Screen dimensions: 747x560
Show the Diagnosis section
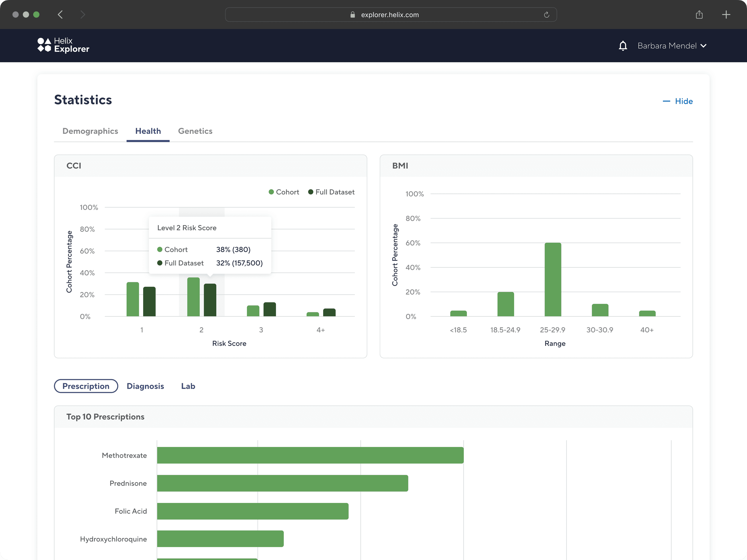(145, 386)
